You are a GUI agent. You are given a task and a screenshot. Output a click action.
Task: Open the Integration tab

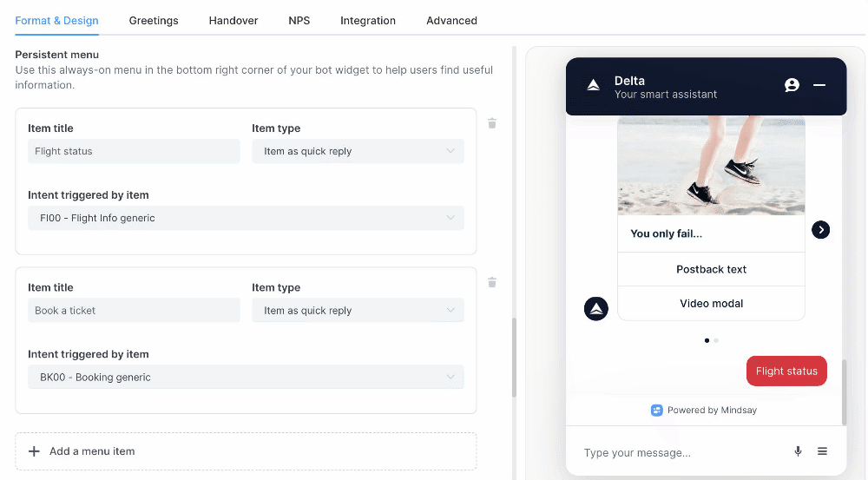(367, 21)
